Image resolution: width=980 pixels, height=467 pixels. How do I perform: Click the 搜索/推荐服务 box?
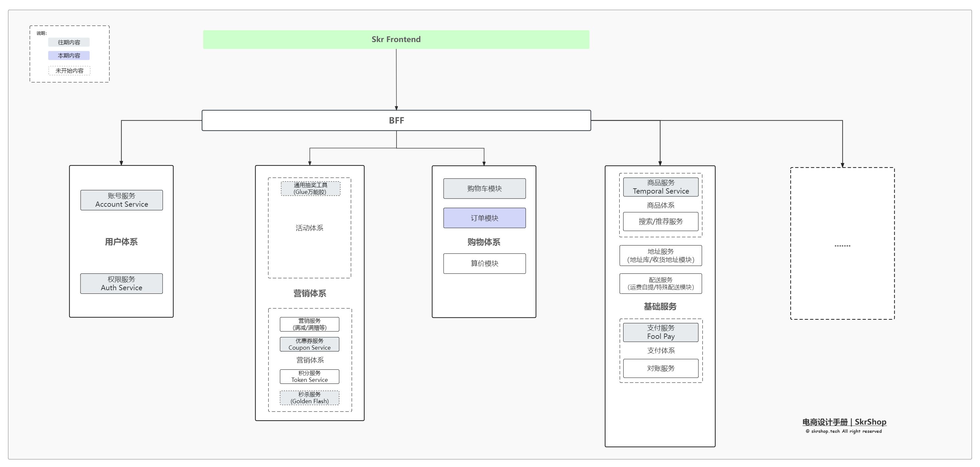coord(660,222)
